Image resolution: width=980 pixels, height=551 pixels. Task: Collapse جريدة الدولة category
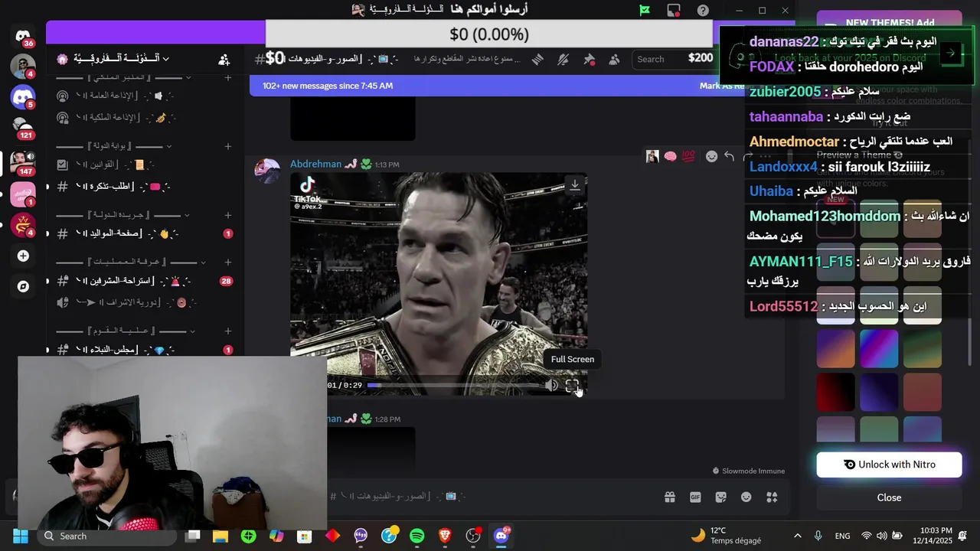pos(122,215)
